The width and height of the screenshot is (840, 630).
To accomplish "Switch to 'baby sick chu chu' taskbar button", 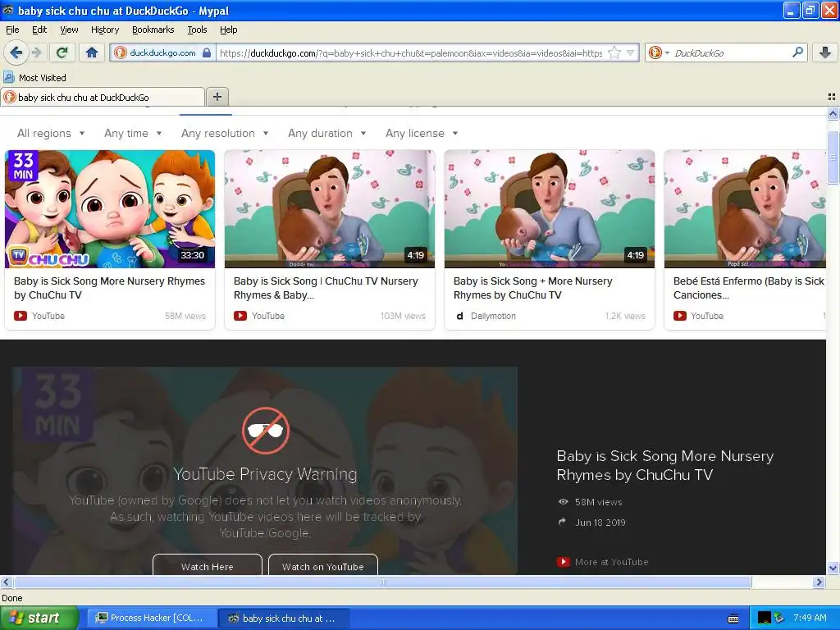I will [284, 618].
